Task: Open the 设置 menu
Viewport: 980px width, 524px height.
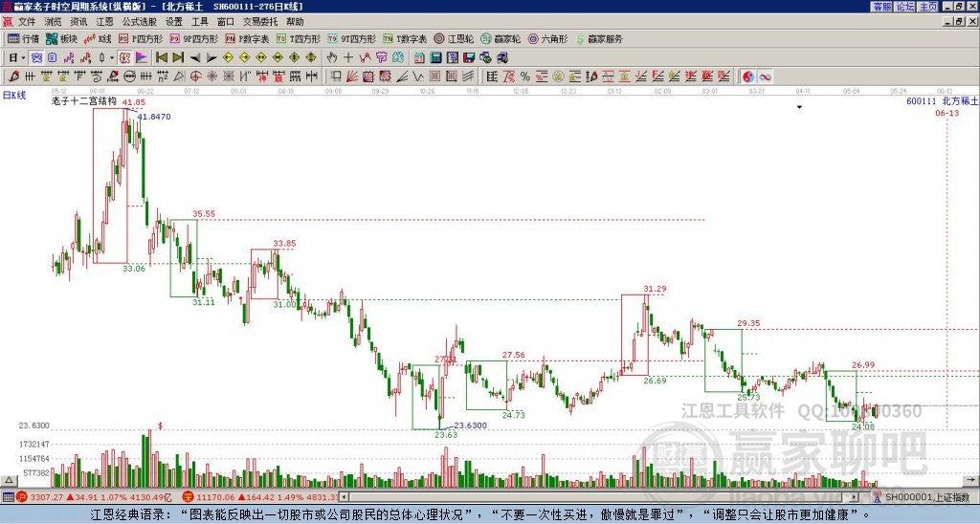Action: tap(174, 22)
